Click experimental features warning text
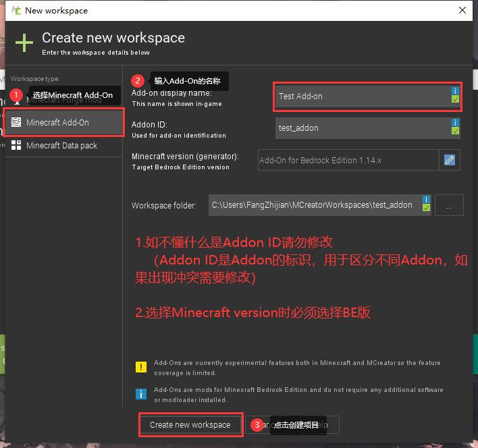The height and width of the screenshot is (448, 478). [297, 368]
